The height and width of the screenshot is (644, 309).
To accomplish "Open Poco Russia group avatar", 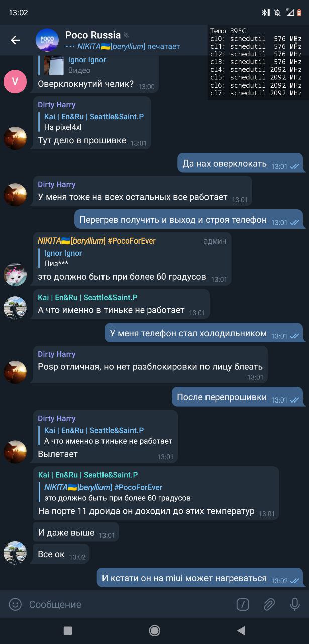I will [47, 40].
